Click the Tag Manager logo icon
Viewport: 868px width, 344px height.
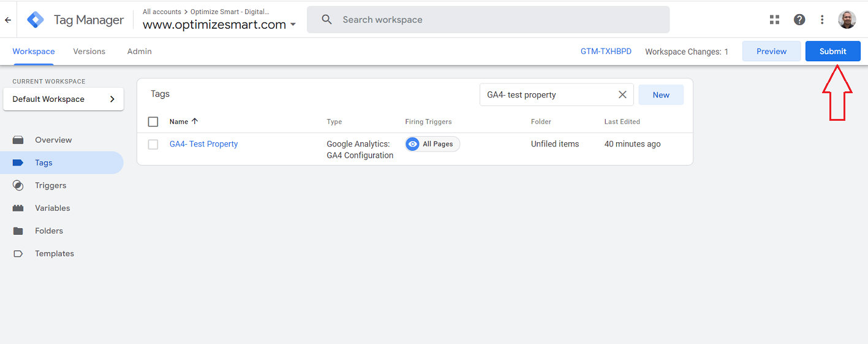[x=36, y=20]
